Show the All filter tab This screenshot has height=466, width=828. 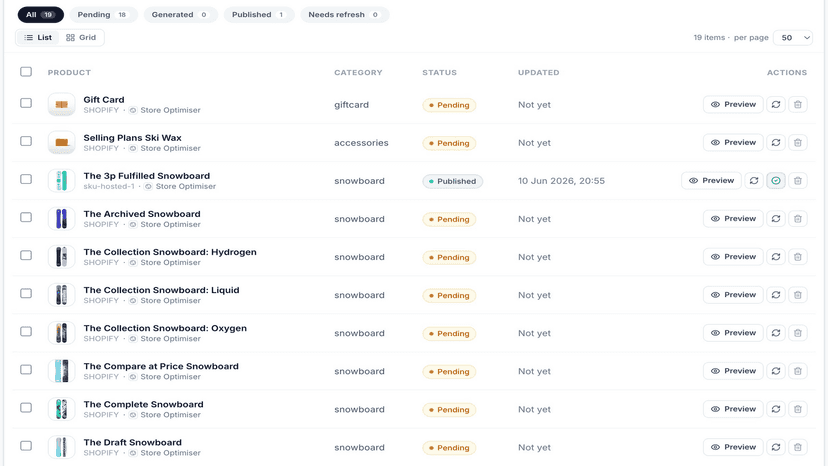pos(41,15)
